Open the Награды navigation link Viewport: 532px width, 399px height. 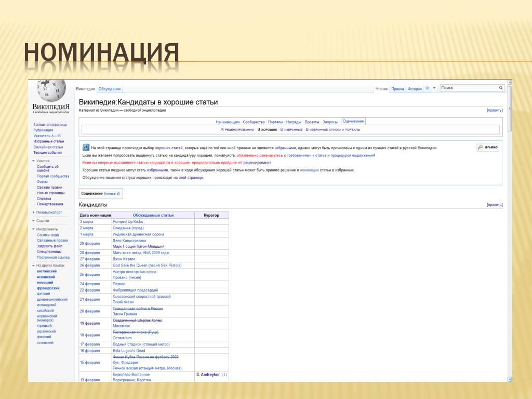294,122
